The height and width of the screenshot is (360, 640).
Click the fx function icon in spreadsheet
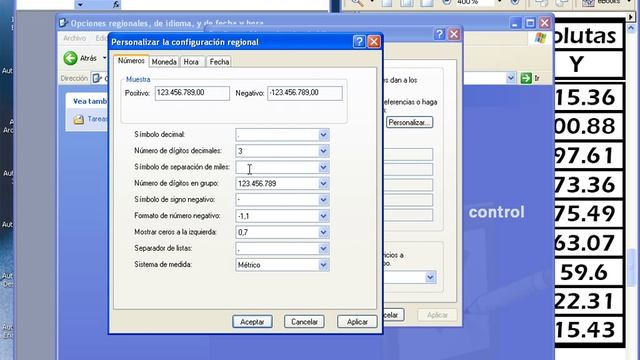116,4
